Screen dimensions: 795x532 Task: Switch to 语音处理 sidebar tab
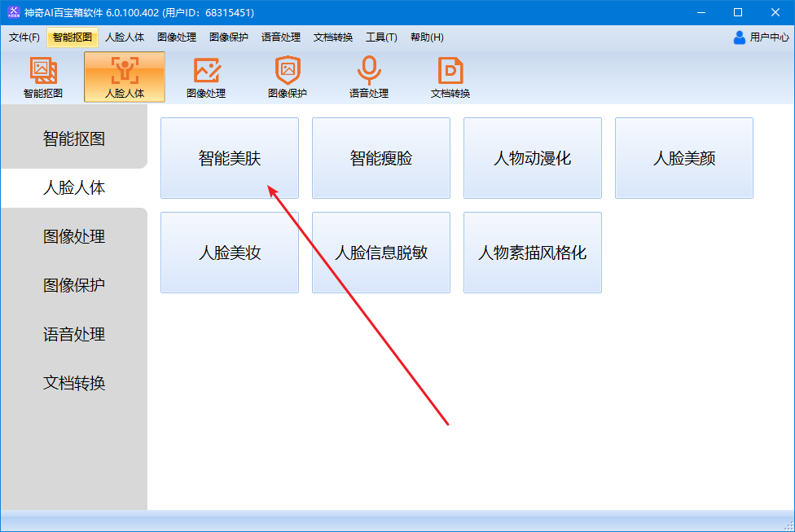point(74,334)
